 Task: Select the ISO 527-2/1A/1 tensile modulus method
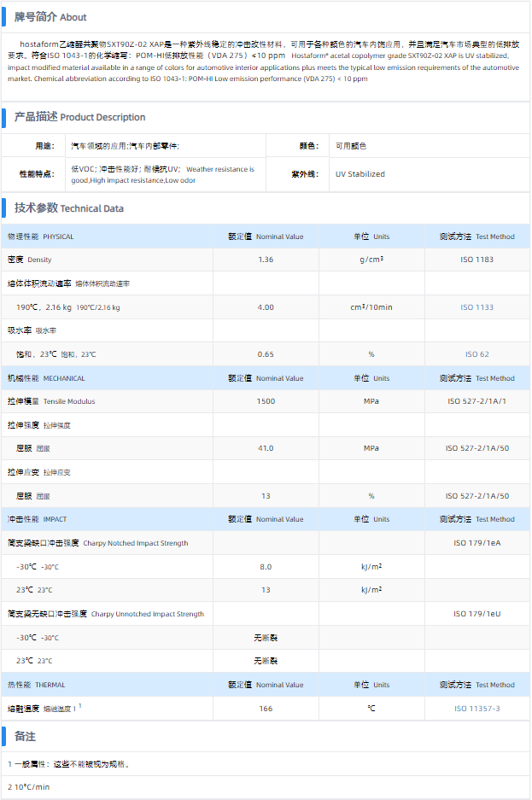(476, 401)
